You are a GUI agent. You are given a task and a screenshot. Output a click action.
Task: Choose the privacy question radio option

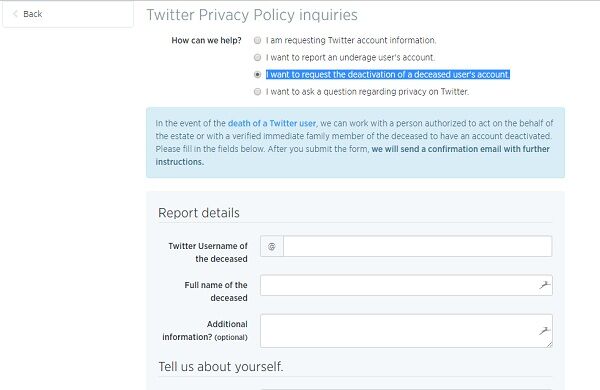258,91
